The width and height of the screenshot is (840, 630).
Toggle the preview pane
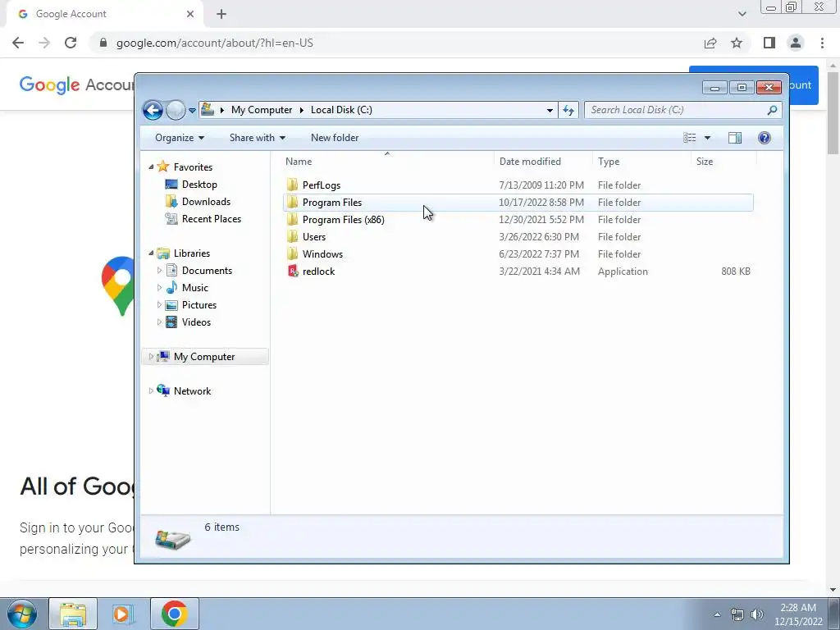[735, 138]
